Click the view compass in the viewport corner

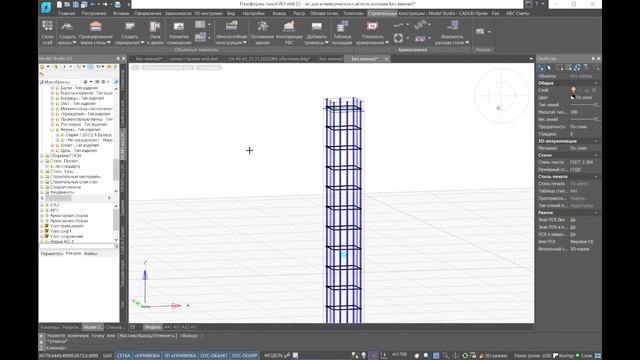click(501, 96)
